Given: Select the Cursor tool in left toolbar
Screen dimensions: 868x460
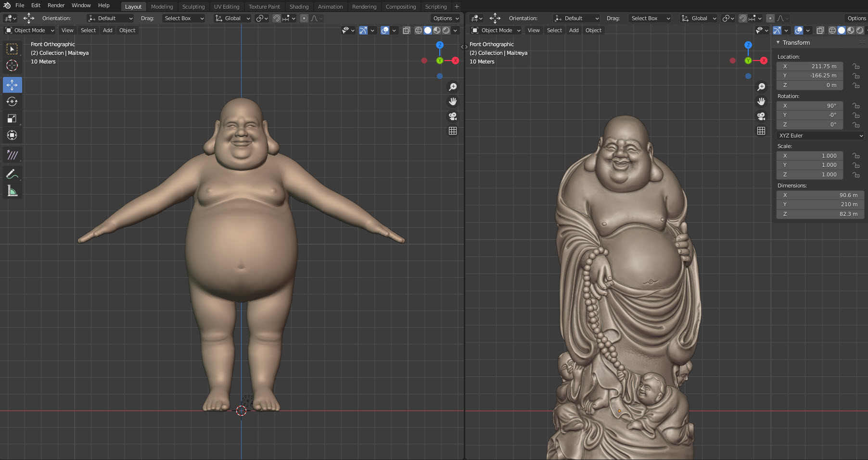Looking at the screenshot, I should click(x=12, y=65).
